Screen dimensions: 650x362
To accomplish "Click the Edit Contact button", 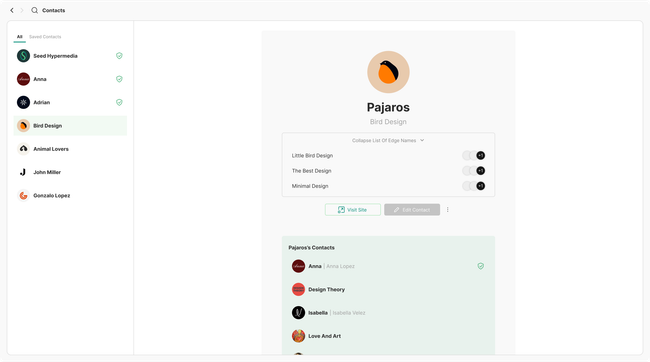I will click(412, 210).
